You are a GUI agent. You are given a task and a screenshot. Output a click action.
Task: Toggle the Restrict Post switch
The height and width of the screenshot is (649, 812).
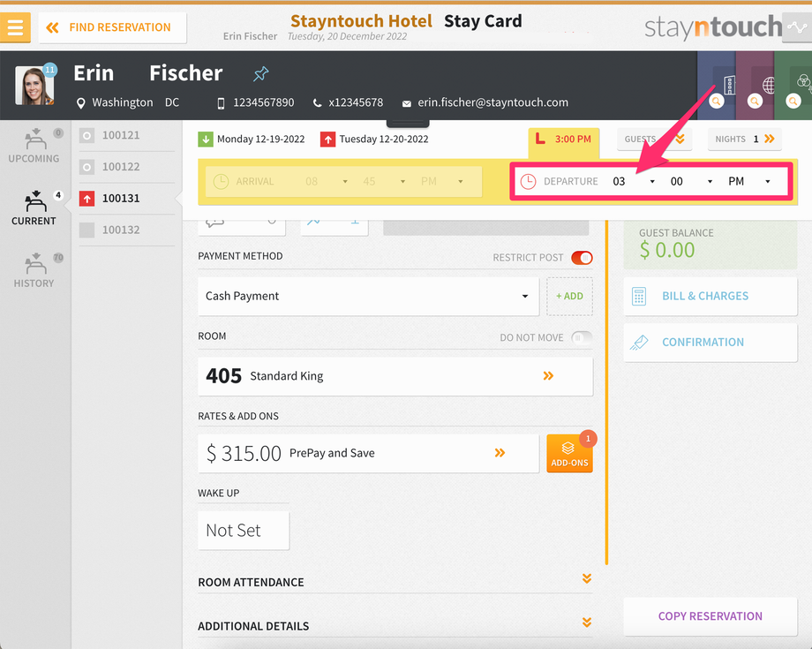click(x=582, y=258)
